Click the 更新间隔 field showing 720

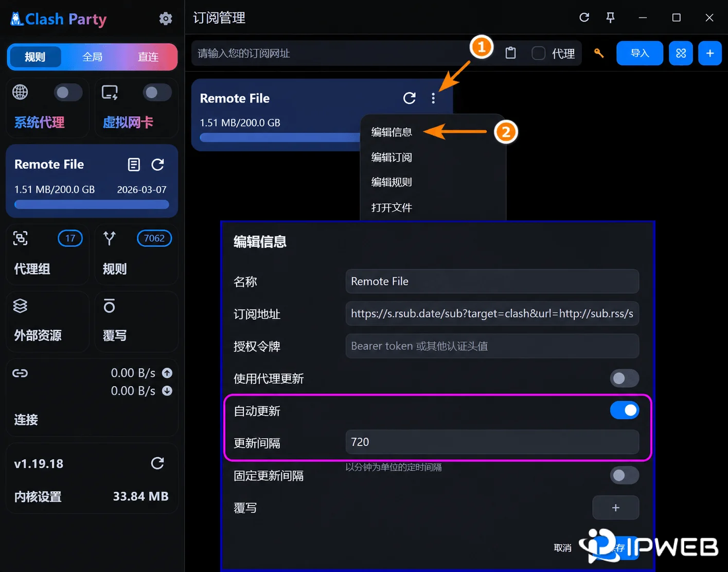(x=492, y=442)
